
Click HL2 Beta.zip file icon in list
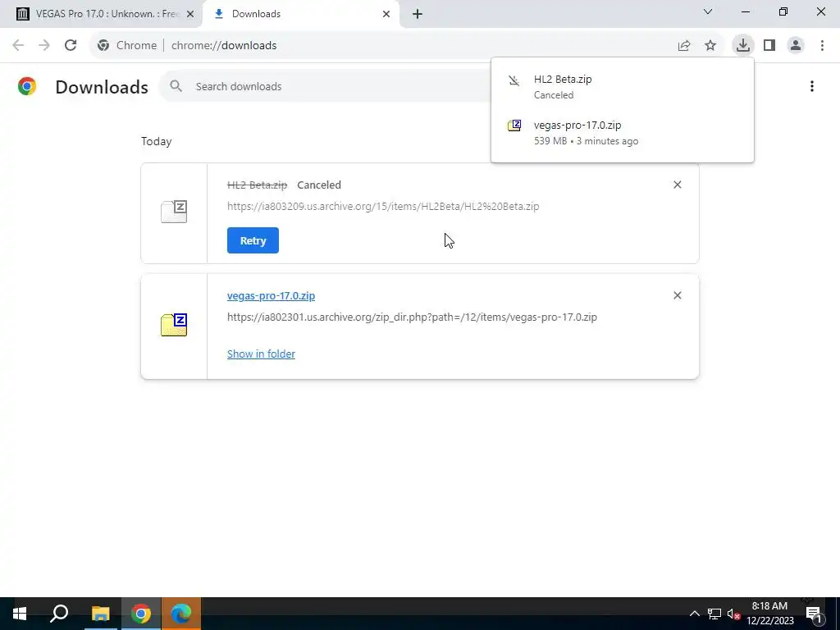(174, 212)
